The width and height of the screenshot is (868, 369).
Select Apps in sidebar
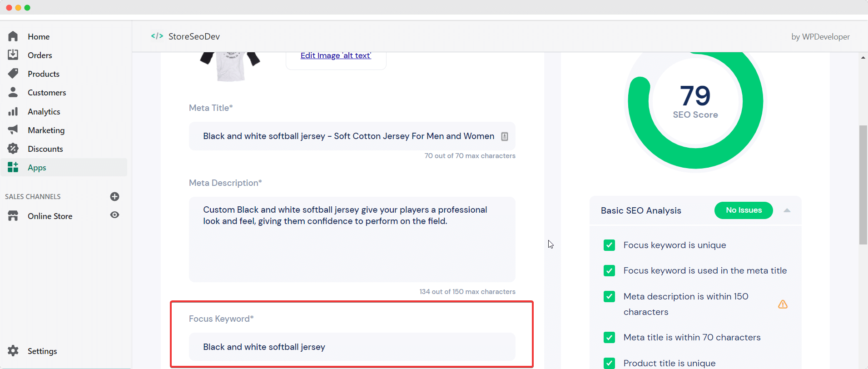click(64, 167)
